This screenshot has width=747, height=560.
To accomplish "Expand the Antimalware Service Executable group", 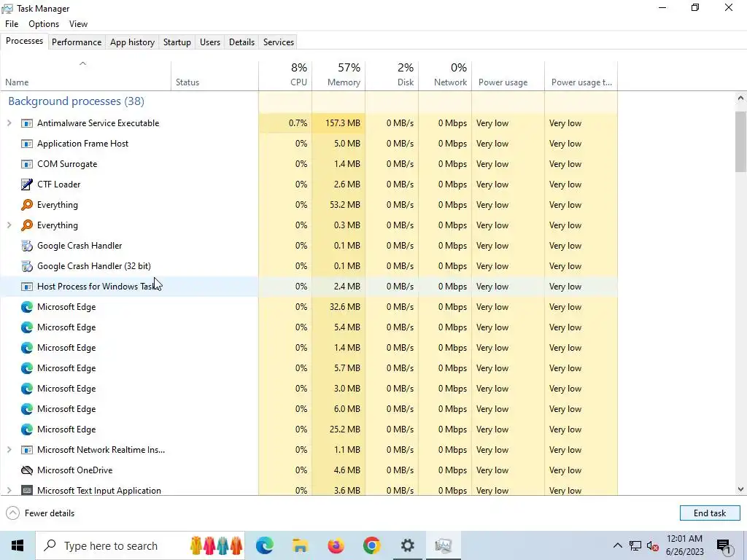I will (9, 123).
